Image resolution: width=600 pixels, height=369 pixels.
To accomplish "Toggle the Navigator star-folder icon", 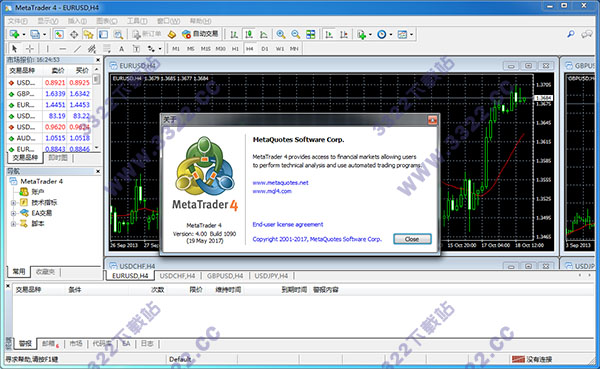I will coord(88,34).
